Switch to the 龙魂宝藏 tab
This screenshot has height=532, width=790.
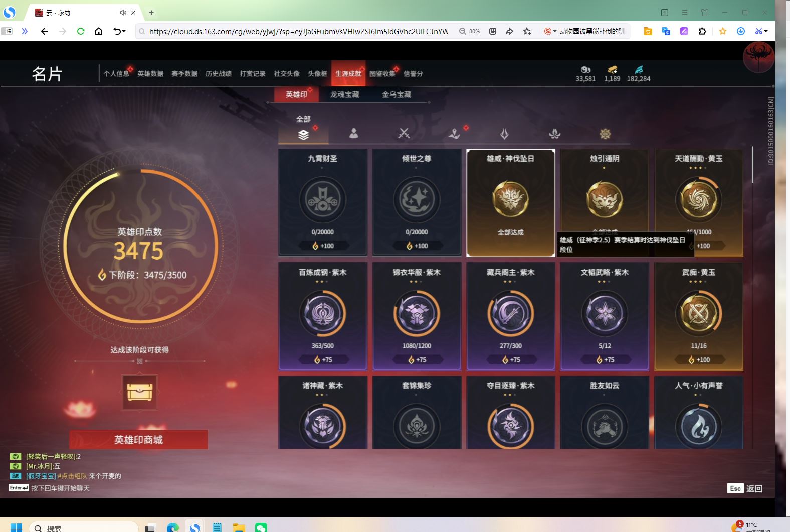(x=344, y=94)
